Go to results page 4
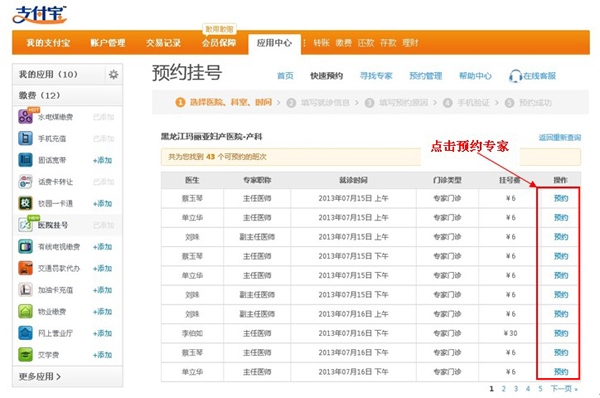Viewport: 600px width, 398px height. [528, 389]
